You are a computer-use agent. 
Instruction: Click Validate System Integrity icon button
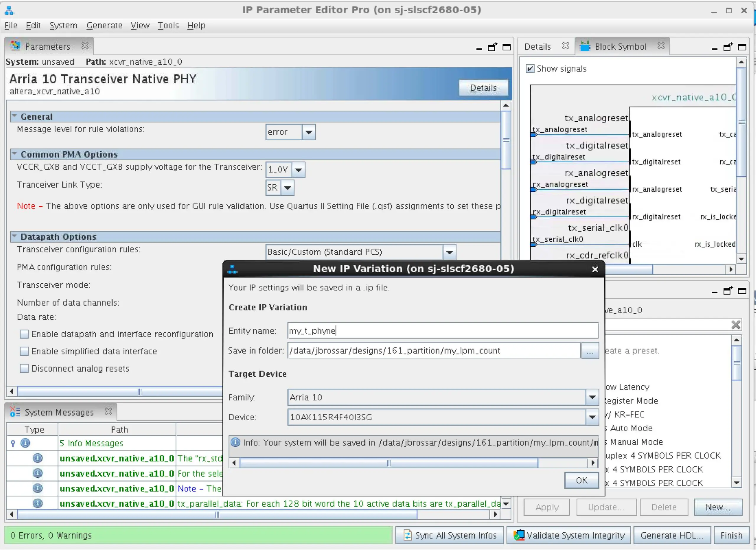click(569, 535)
